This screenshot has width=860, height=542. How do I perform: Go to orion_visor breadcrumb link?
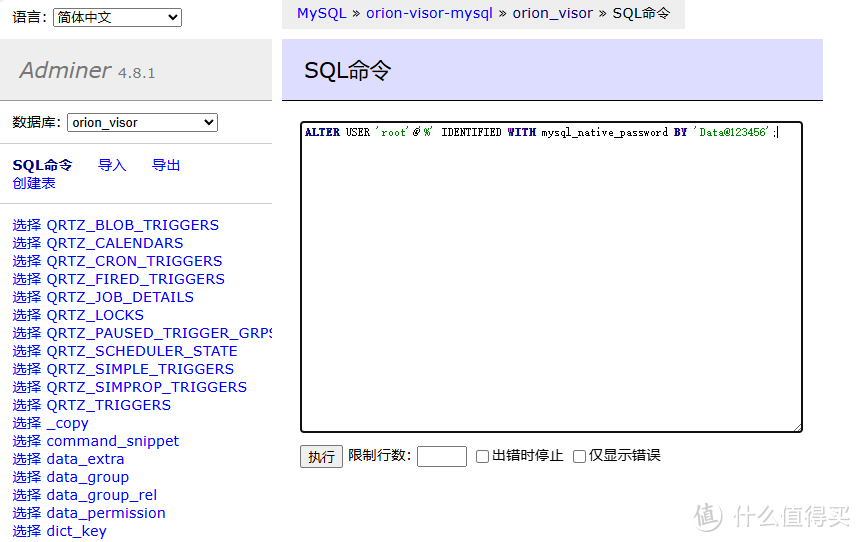[552, 13]
